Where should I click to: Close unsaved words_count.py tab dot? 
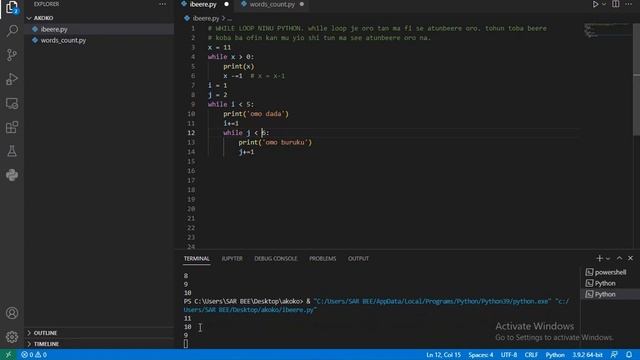click(302, 4)
